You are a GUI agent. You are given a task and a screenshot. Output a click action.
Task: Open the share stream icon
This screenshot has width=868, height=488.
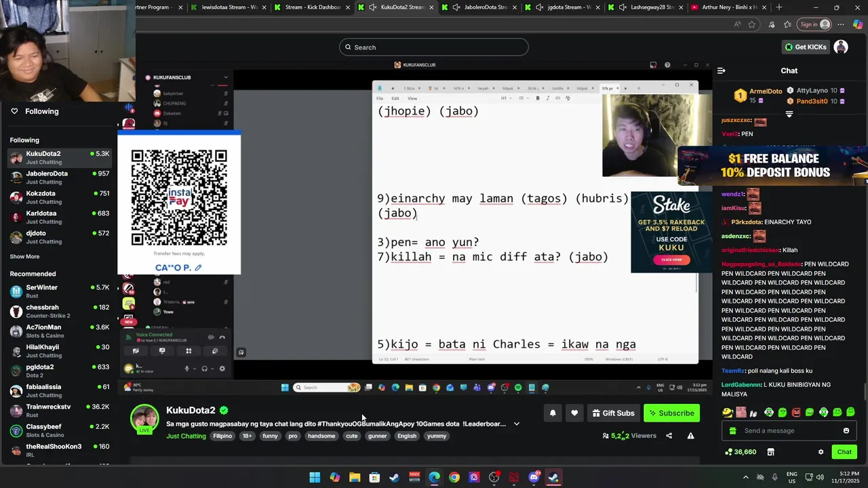point(669,436)
